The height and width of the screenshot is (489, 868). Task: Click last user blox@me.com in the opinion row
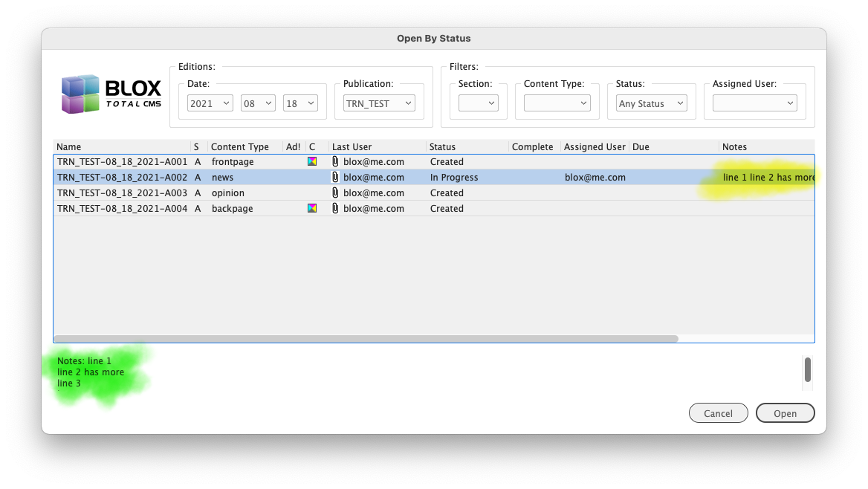click(x=374, y=192)
